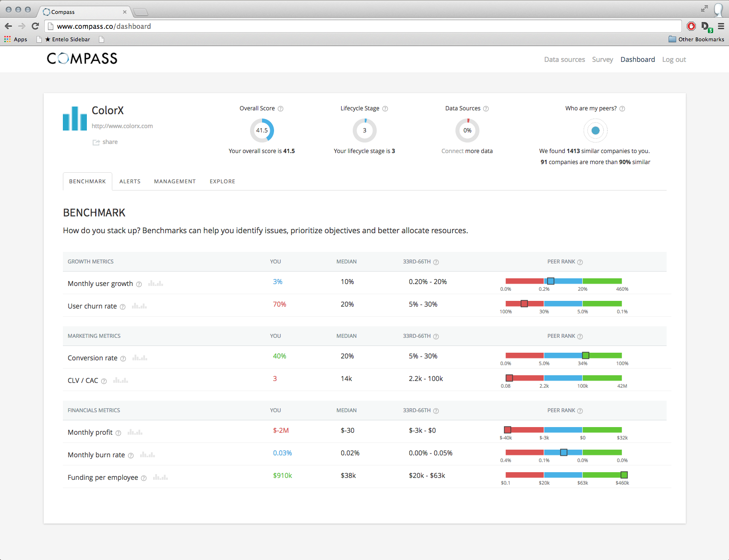
Task: Click the Conversion rate value 40%
Action: 279,356
